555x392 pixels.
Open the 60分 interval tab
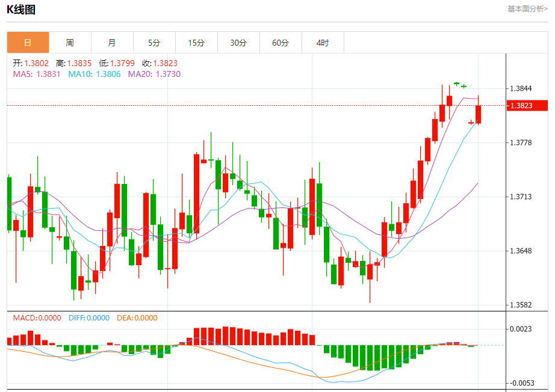coord(281,43)
